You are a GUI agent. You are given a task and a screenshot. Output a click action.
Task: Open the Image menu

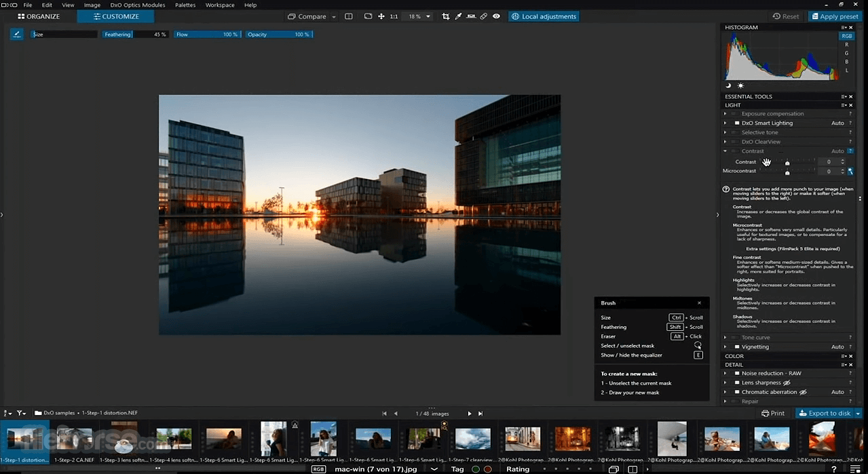[92, 5]
